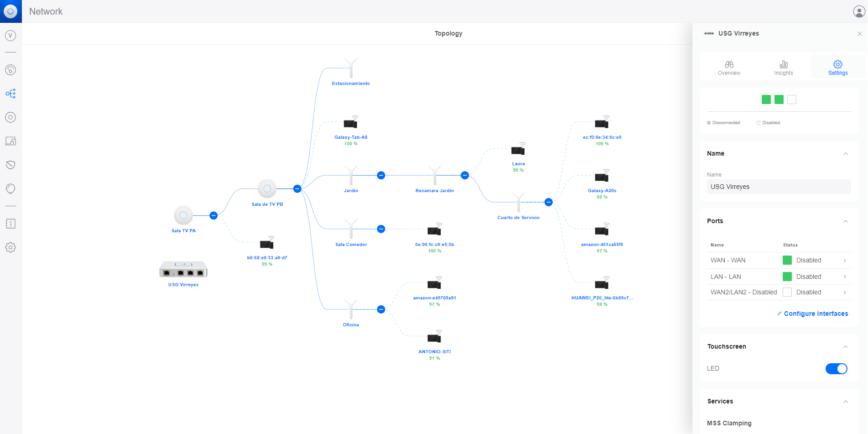
Task: Collapse the Name section chevron
Action: click(x=845, y=154)
